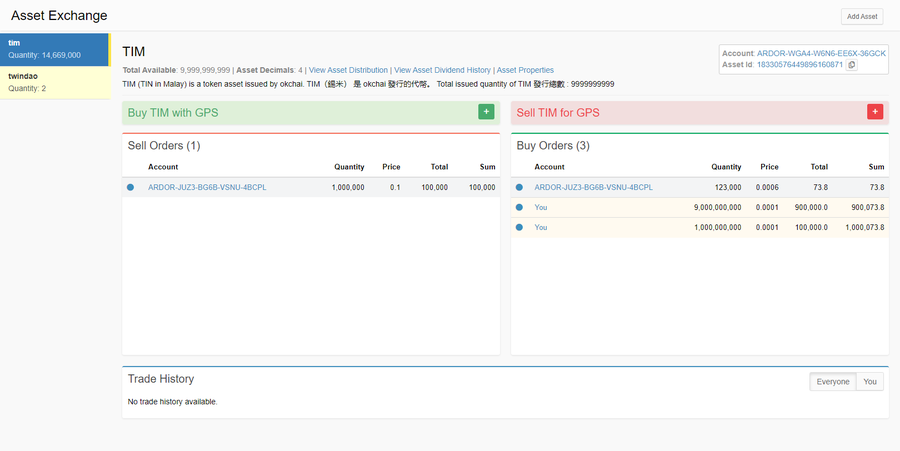Viewport: 900px width, 451px height.
Task: Open the Asset Properties link
Action: click(525, 70)
